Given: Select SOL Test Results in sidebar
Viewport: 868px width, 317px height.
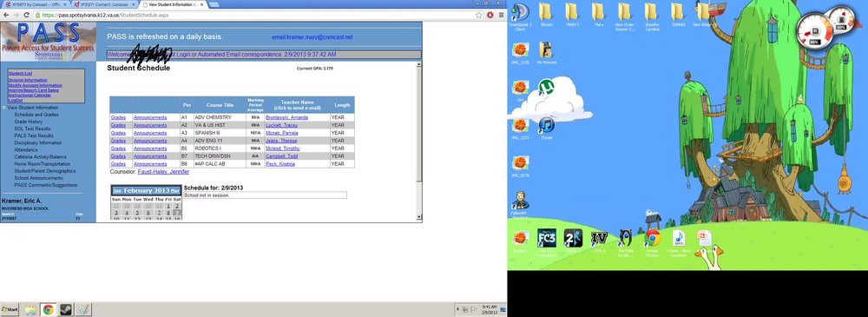Looking at the screenshot, I should (x=32, y=129).
